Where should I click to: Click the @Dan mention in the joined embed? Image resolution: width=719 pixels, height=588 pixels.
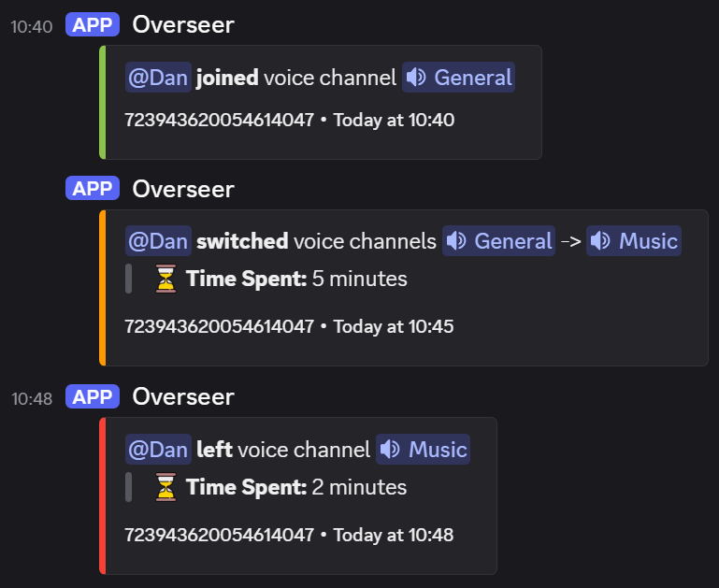pyautogui.click(x=158, y=78)
